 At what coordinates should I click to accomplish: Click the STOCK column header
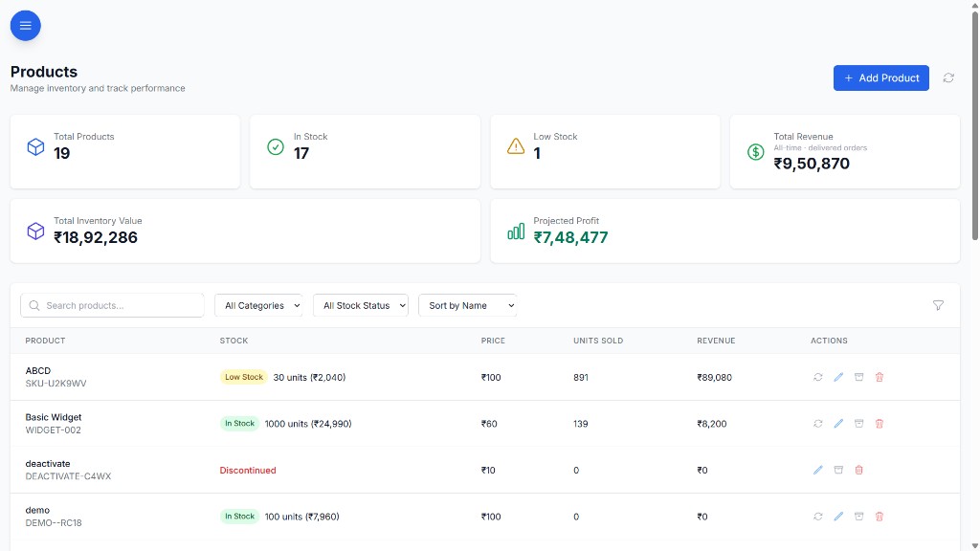coord(234,341)
